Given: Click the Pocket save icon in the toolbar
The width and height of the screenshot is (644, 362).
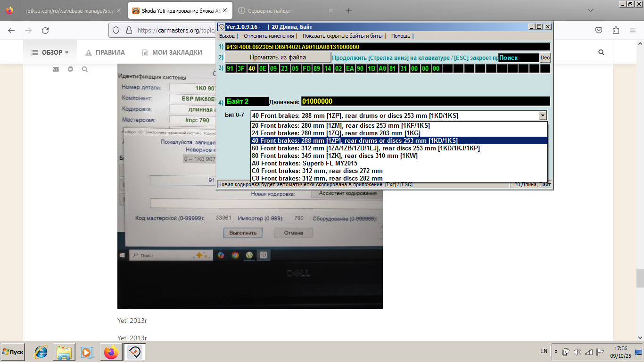Looking at the screenshot, I should (x=598, y=30).
